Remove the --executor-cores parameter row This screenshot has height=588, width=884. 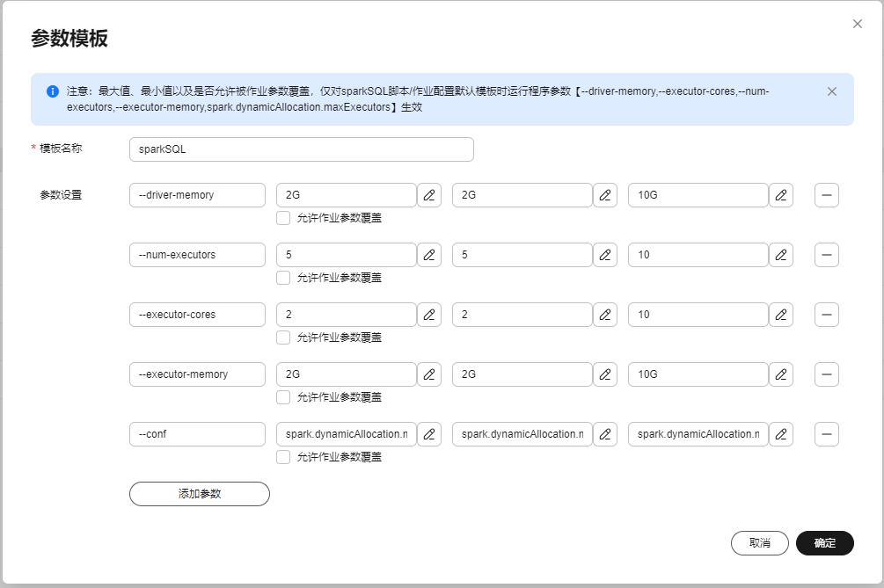point(827,315)
